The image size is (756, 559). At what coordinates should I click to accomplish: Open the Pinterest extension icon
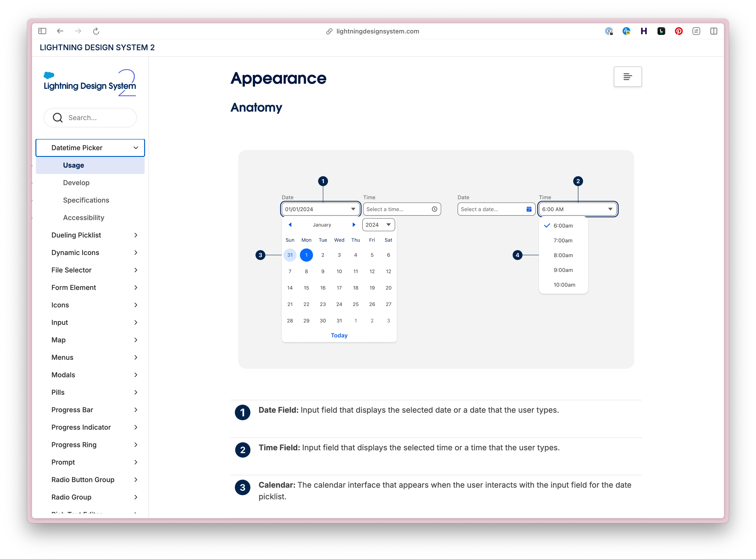[679, 31]
